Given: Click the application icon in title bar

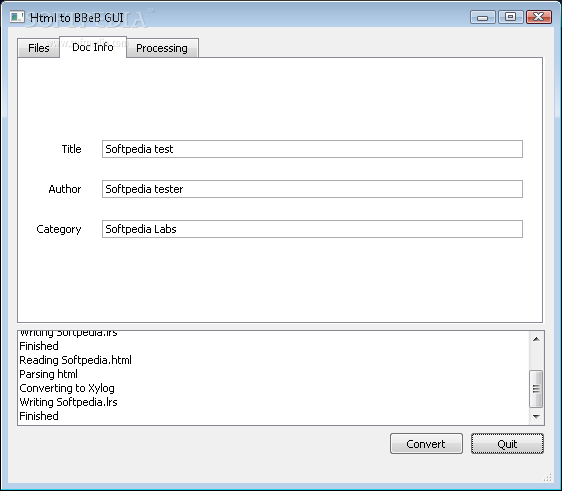Looking at the screenshot, I should (x=17, y=17).
